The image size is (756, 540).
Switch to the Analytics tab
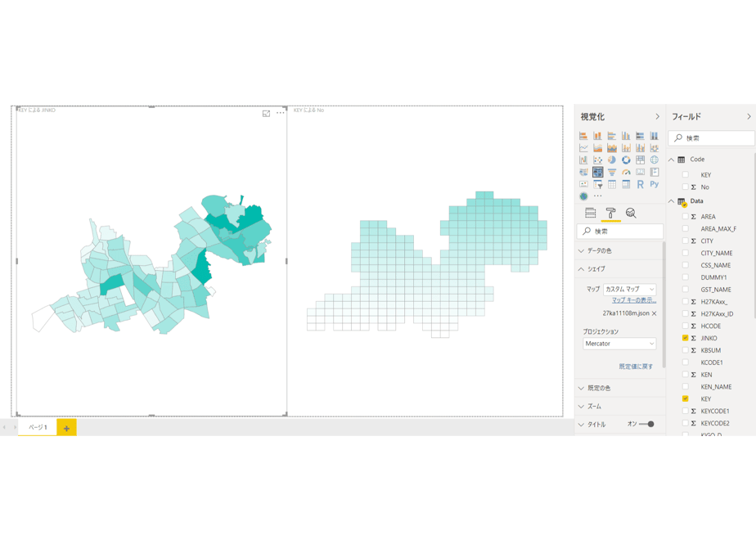(x=631, y=213)
